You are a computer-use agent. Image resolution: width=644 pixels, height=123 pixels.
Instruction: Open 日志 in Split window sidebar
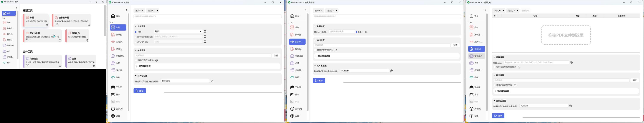click(118, 95)
